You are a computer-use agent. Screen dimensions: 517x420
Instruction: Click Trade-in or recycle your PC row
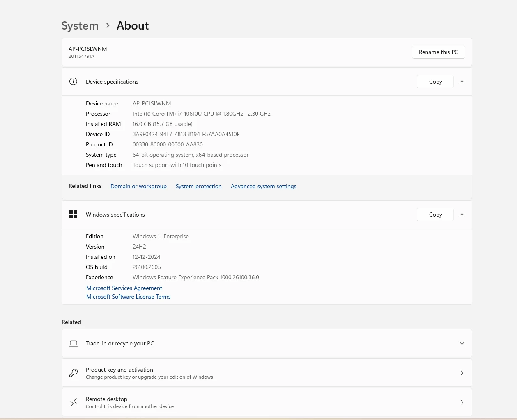(267, 343)
